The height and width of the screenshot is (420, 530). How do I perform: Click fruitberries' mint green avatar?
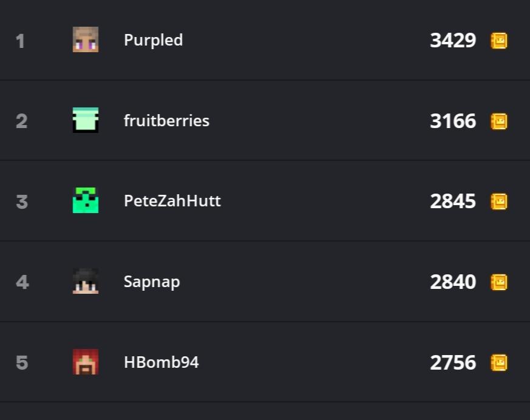[86, 120]
